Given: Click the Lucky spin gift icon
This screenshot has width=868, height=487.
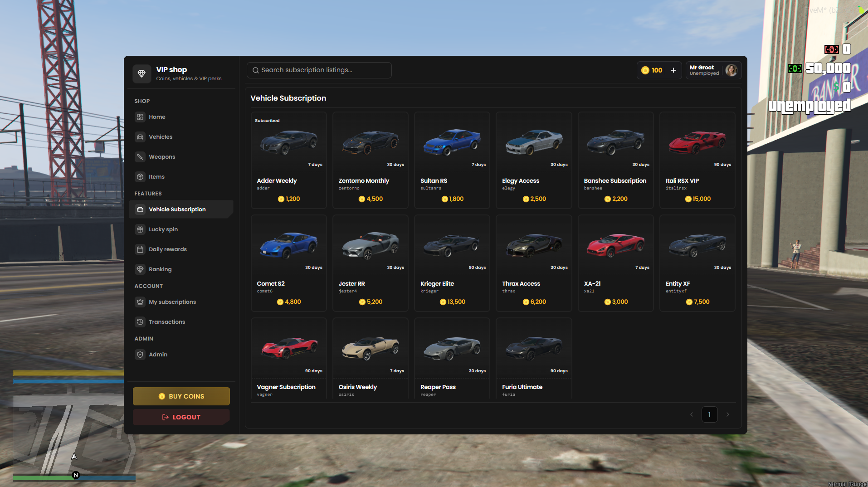Looking at the screenshot, I should [x=140, y=229].
